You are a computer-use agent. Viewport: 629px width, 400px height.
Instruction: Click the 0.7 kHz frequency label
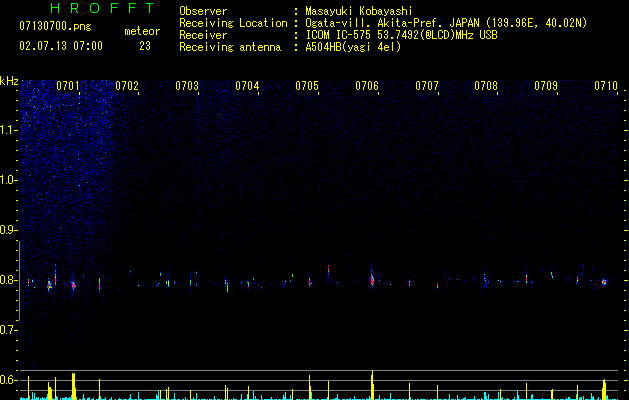[x=9, y=330]
